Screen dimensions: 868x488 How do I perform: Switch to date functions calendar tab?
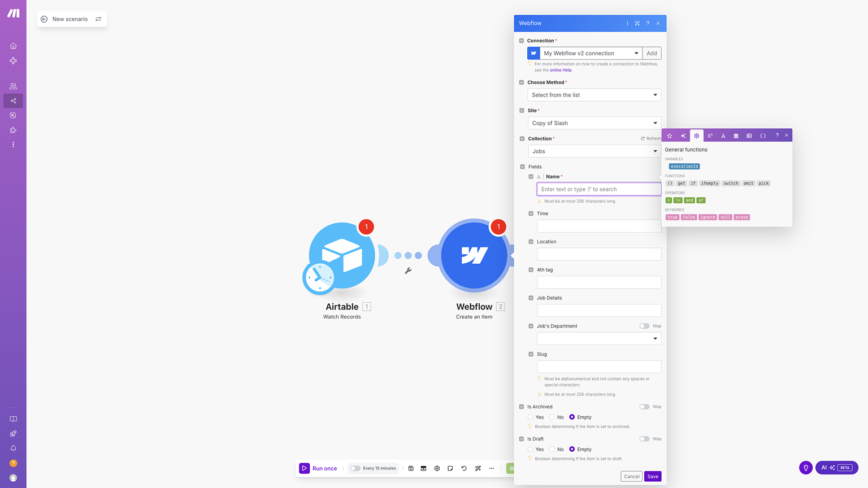point(736,136)
